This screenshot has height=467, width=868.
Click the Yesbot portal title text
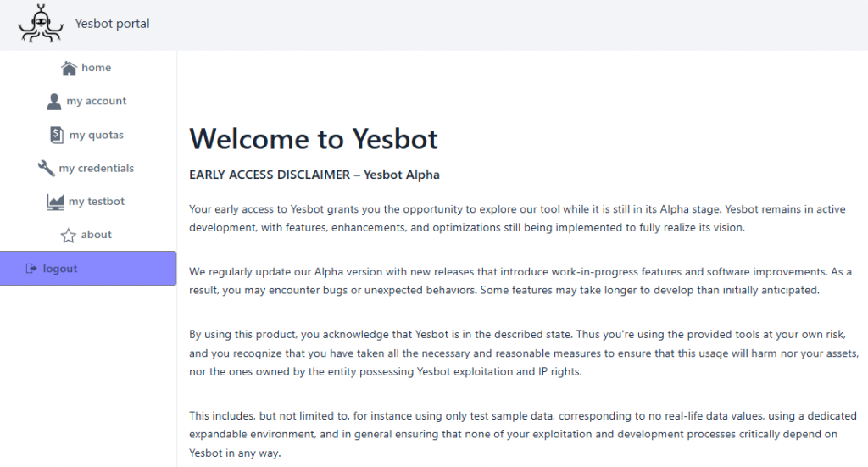click(x=113, y=24)
